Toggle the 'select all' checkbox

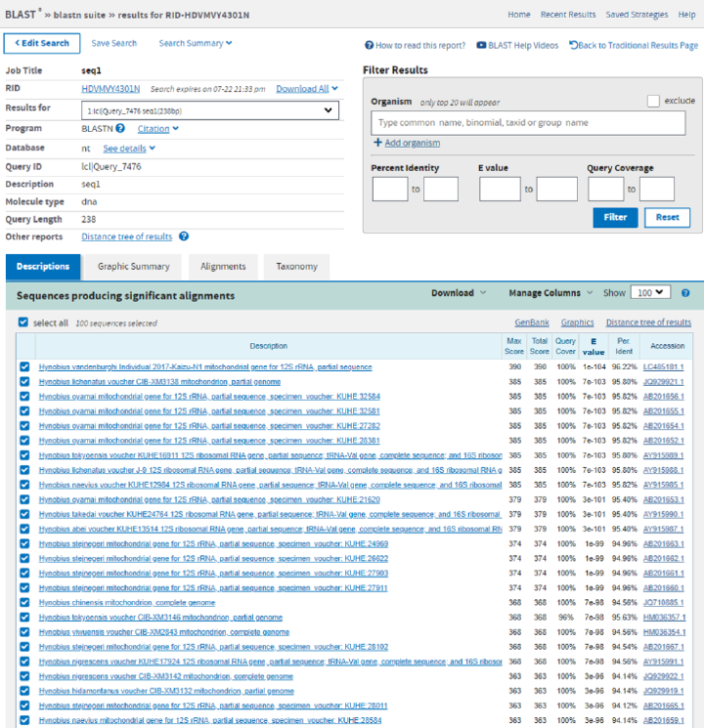tap(23, 322)
